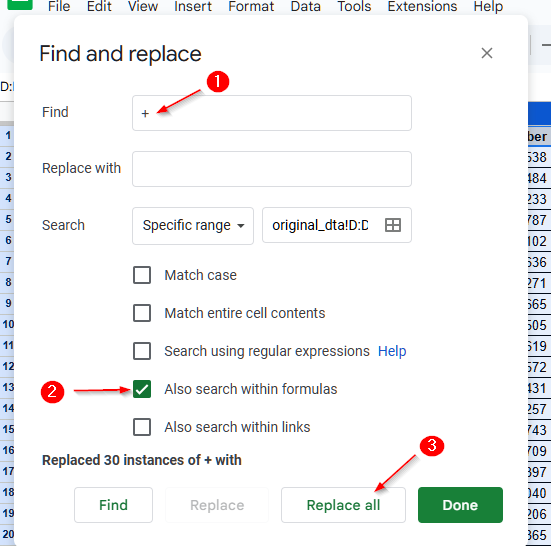Image resolution: width=551 pixels, height=546 pixels.
Task: Enable Search using regular expressions
Action: click(x=142, y=351)
